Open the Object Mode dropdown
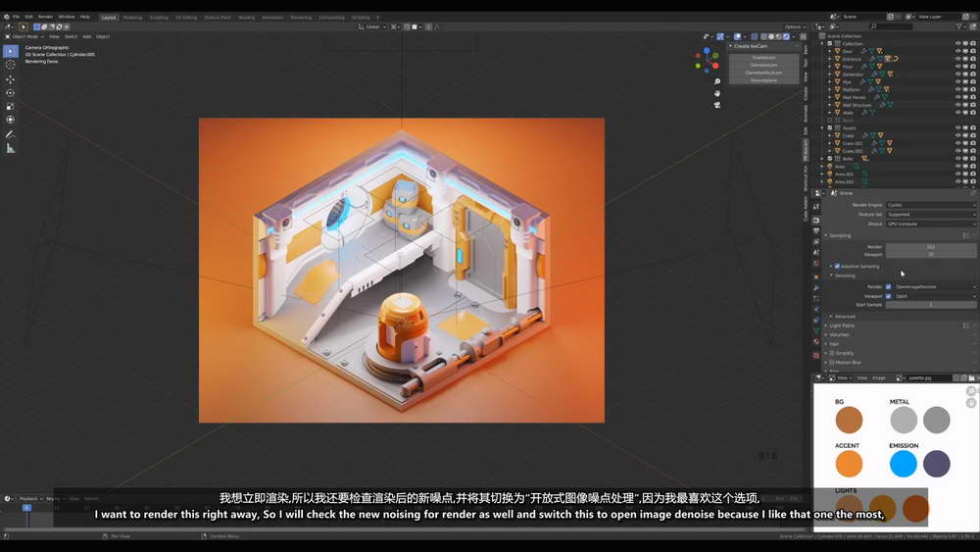980x552 pixels. (25, 36)
